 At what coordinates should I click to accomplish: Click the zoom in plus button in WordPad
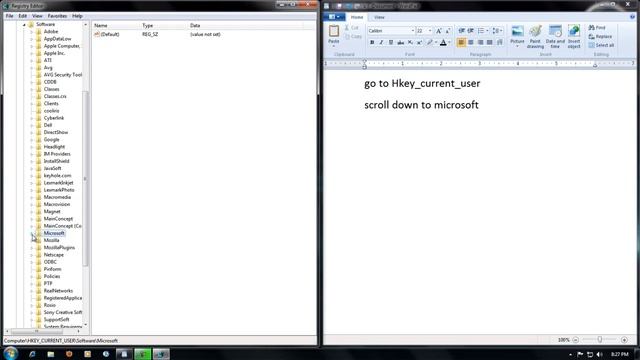624,340
